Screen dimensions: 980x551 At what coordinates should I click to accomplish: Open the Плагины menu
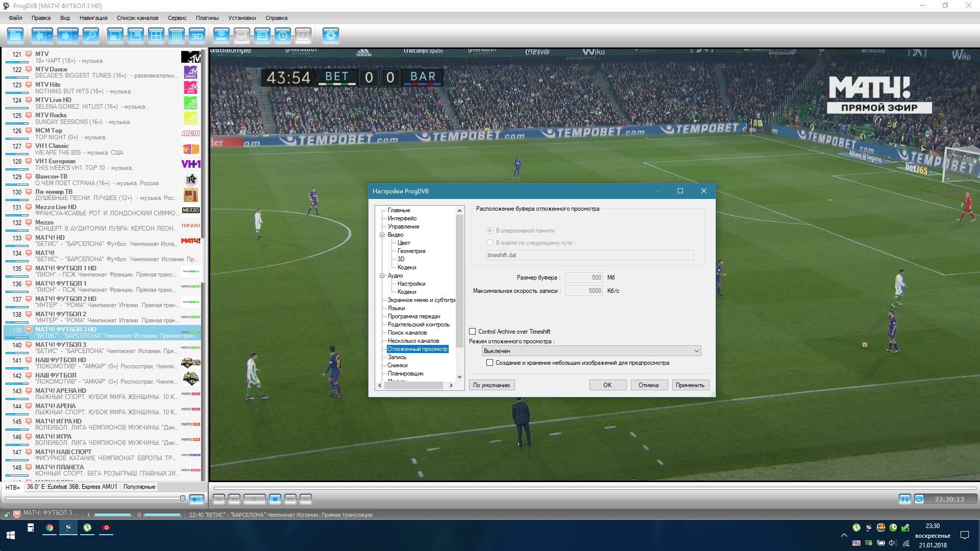(207, 18)
